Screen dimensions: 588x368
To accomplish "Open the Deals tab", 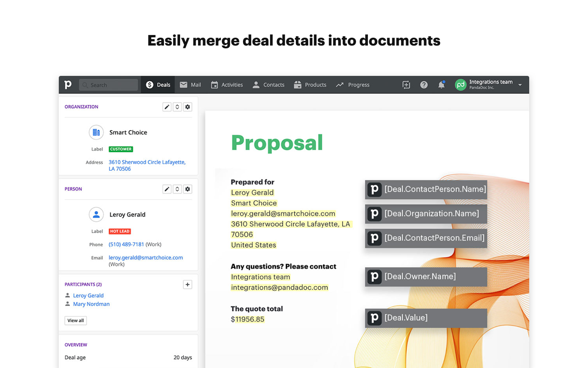I will tap(158, 85).
